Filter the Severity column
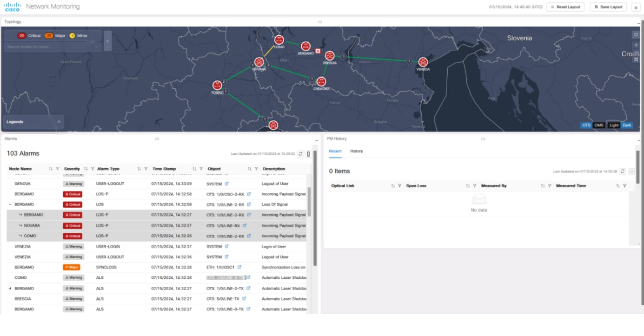The image size is (644, 336). (x=93, y=169)
